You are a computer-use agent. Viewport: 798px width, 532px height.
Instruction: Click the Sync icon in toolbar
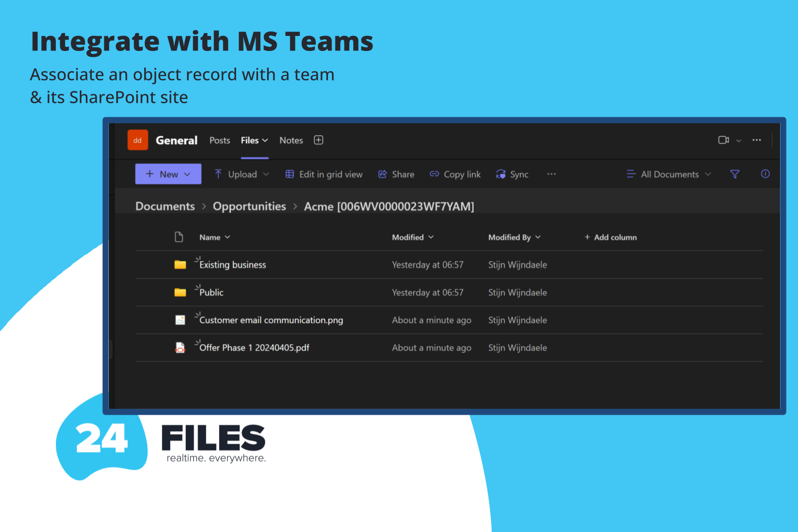[x=501, y=174]
